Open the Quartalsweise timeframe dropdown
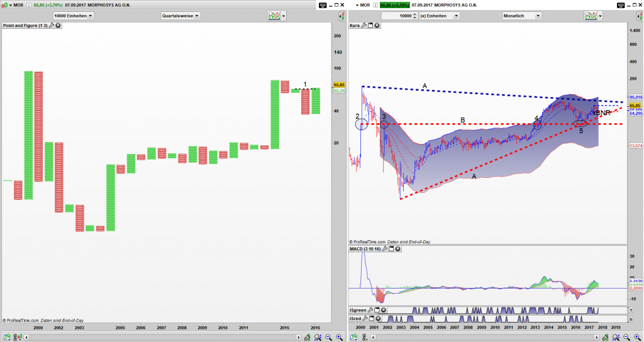The width and height of the screenshot is (644, 342). (180, 16)
